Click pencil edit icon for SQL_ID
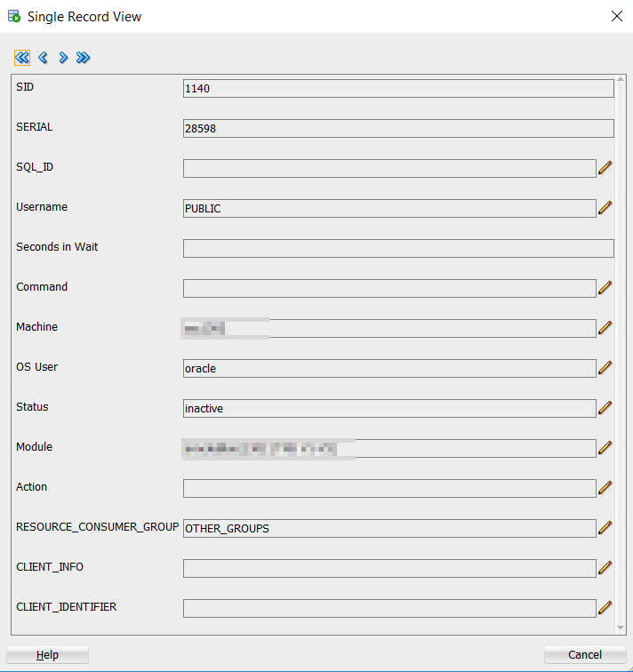The width and height of the screenshot is (633, 672). coord(605,167)
